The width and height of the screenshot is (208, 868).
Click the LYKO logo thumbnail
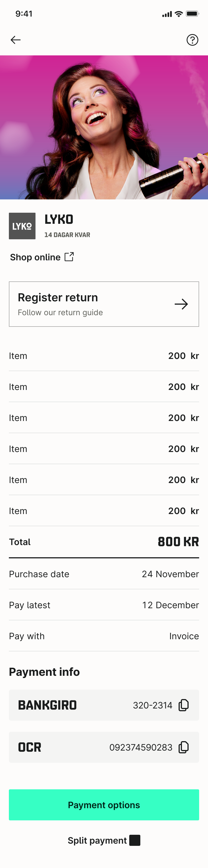click(x=22, y=226)
